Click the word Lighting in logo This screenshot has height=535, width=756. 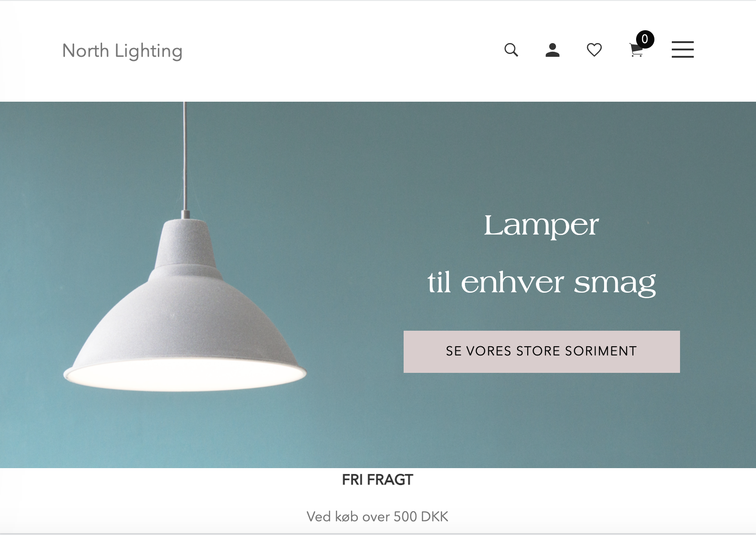click(149, 51)
